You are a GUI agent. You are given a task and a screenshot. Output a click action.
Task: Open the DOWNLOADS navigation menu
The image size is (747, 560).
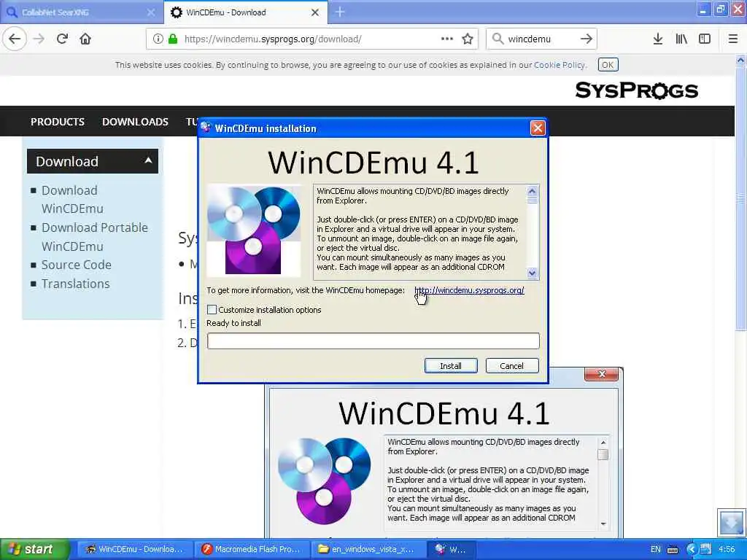135,122
